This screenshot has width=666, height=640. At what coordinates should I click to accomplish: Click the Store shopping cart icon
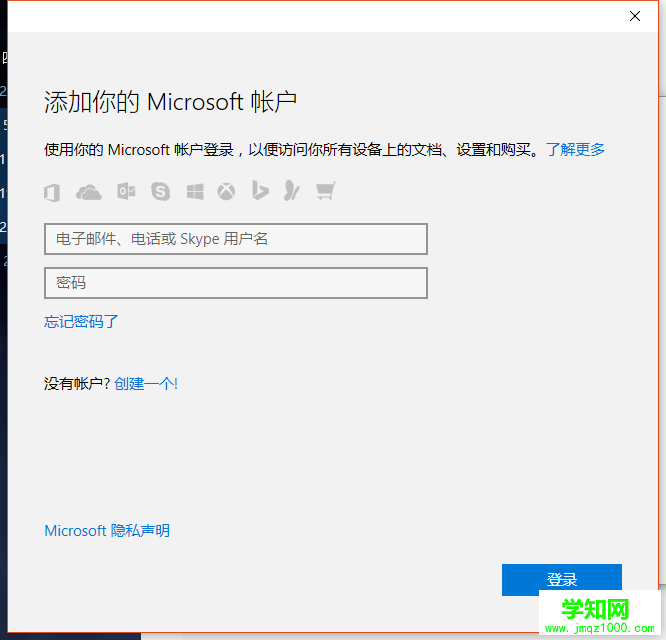coord(326,191)
